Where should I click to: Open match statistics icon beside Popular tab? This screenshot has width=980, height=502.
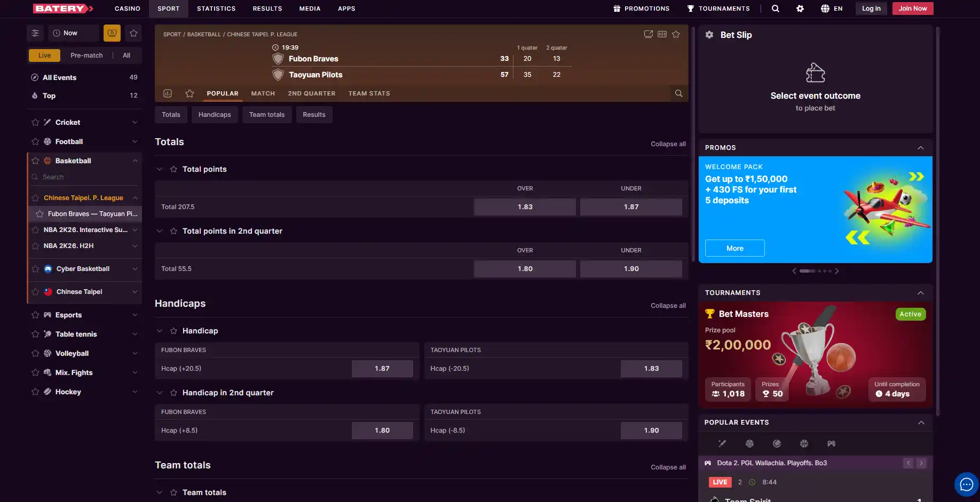168,93
